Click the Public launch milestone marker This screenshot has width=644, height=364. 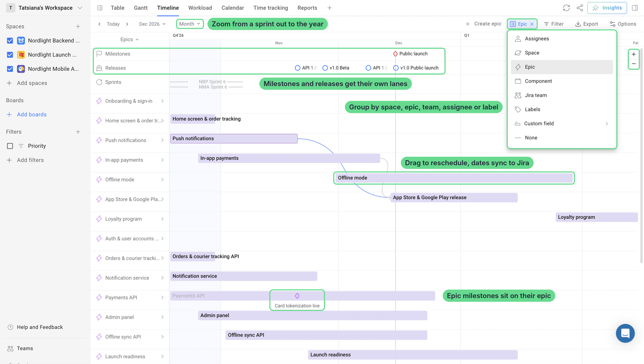[x=395, y=54]
